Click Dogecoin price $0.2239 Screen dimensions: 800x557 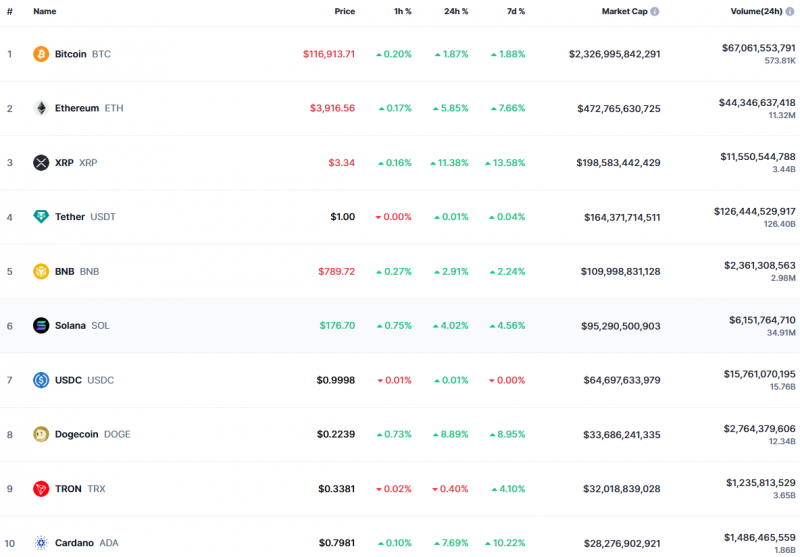(x=336, y=434)
